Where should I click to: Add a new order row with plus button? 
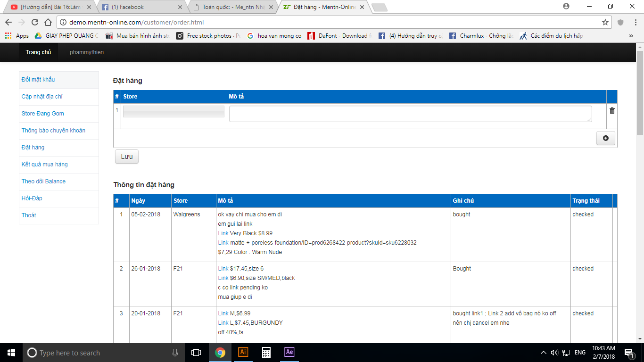point(605,138)
